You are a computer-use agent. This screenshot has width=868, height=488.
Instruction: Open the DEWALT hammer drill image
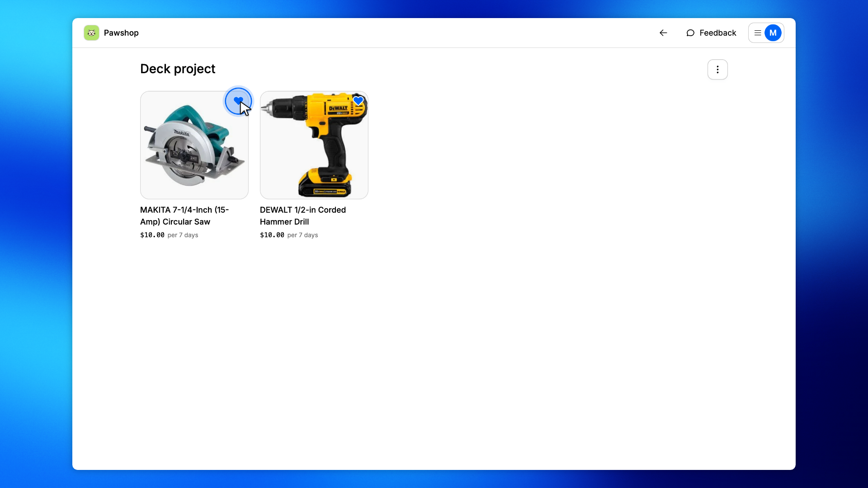click(314, 145)
